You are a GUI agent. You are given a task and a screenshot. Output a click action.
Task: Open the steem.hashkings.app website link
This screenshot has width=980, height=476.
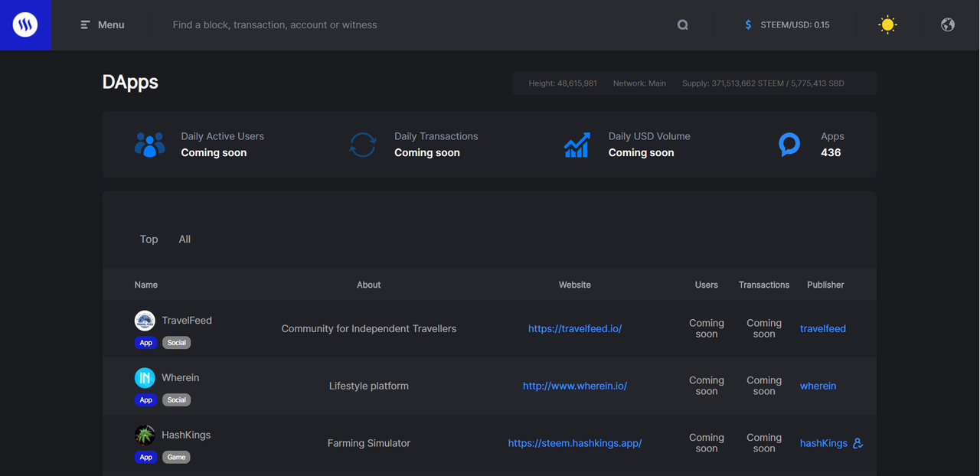[575, 443]
